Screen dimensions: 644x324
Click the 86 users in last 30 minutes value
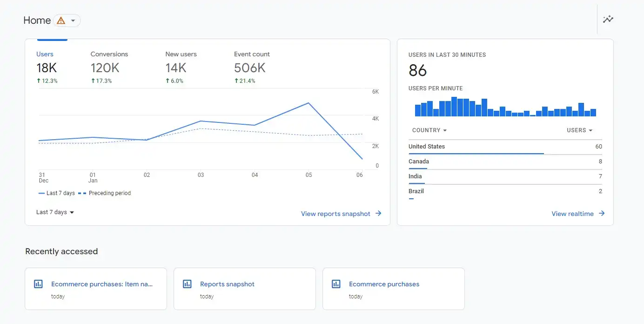click(x=417, y=71)
